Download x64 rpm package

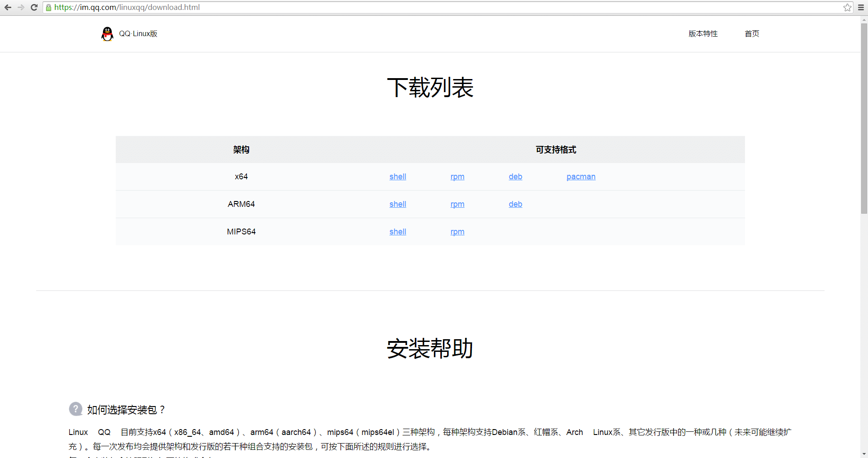[x=458, y=177]
